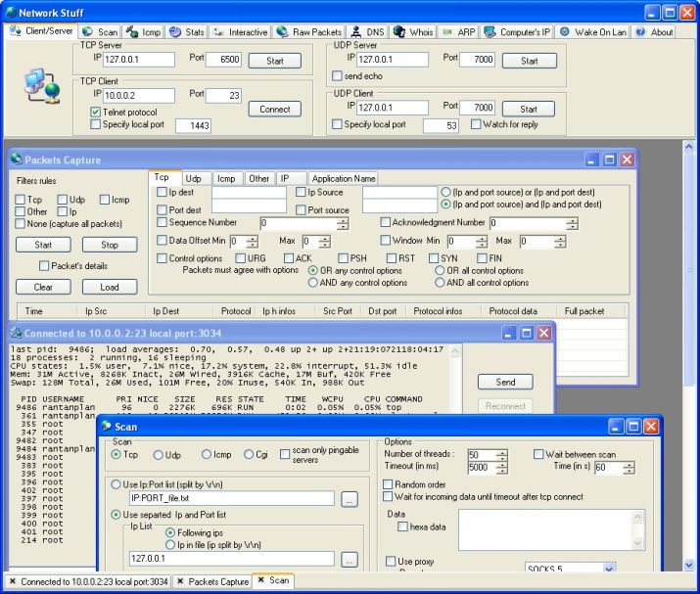This screenshot has height=594, width=700.
Task: Click the DNS tab icon
Action: point(355,31)
